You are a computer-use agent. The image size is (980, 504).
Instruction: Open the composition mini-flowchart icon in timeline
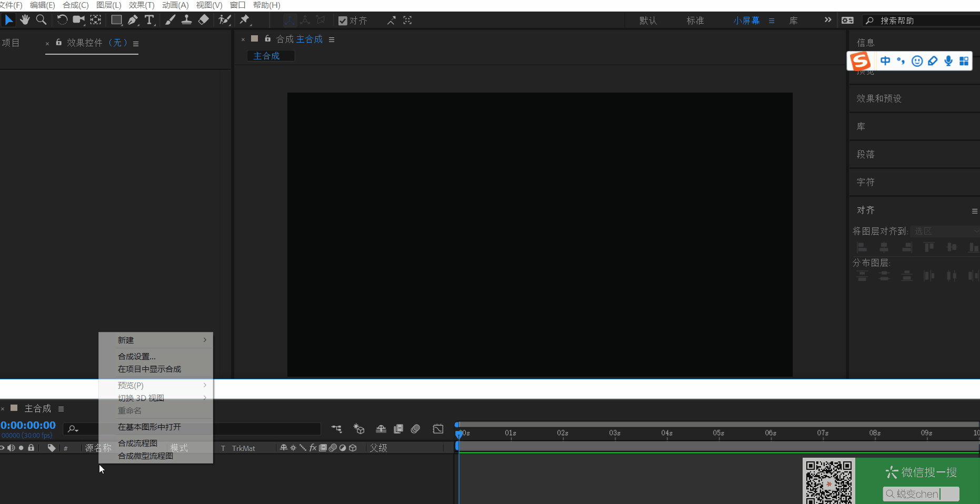[336, 429]
